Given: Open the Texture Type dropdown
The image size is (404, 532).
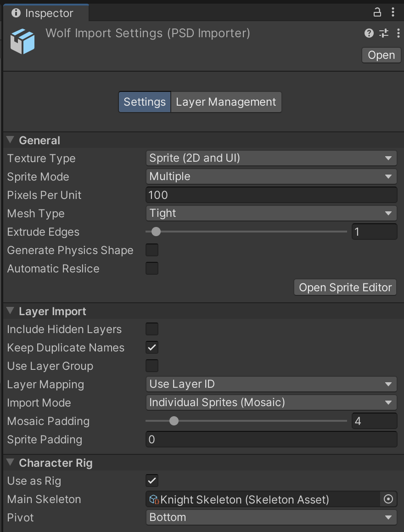Looking at the screenshot, I should point(271,158).
